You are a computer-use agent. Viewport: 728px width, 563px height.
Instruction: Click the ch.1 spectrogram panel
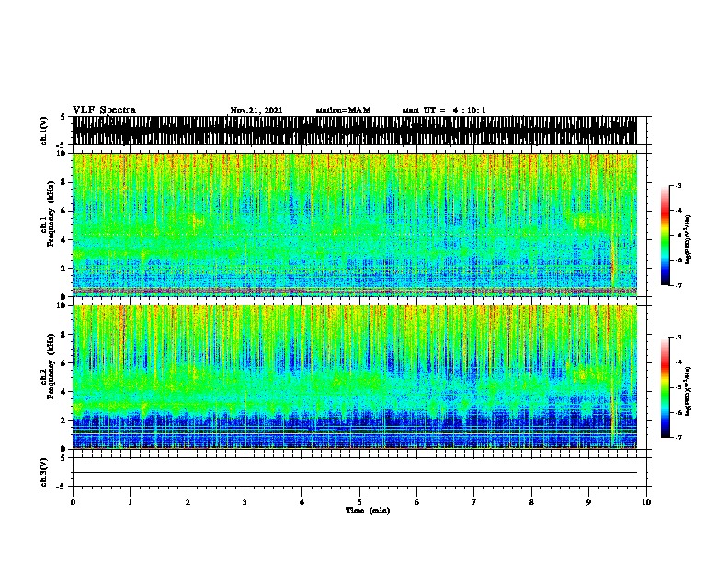coord(355,224)
